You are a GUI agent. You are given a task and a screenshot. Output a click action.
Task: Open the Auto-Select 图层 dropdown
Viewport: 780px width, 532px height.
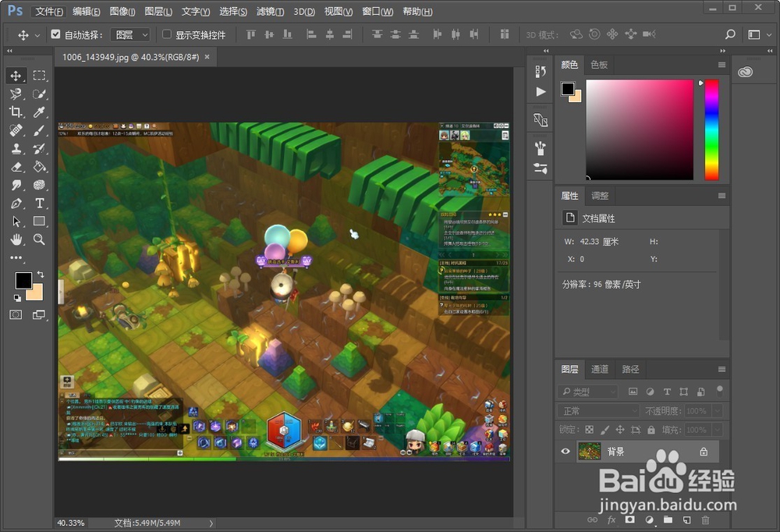[129, 34]
